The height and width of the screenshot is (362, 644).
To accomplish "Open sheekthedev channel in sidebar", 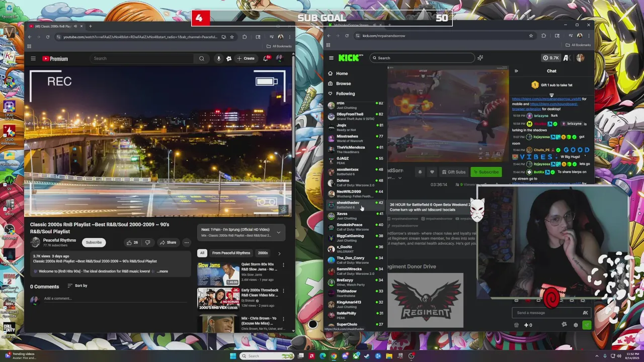I will click(355, 205).
